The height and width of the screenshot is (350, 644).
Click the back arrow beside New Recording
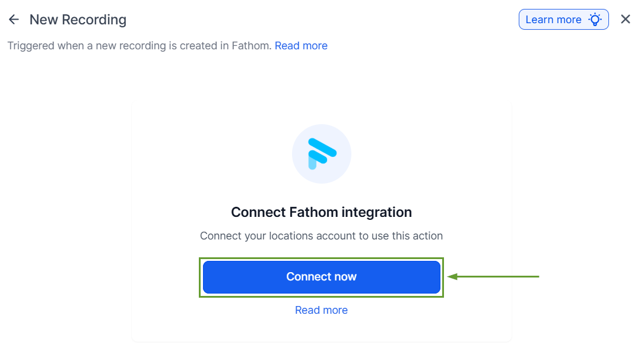(x=14, y=20)
